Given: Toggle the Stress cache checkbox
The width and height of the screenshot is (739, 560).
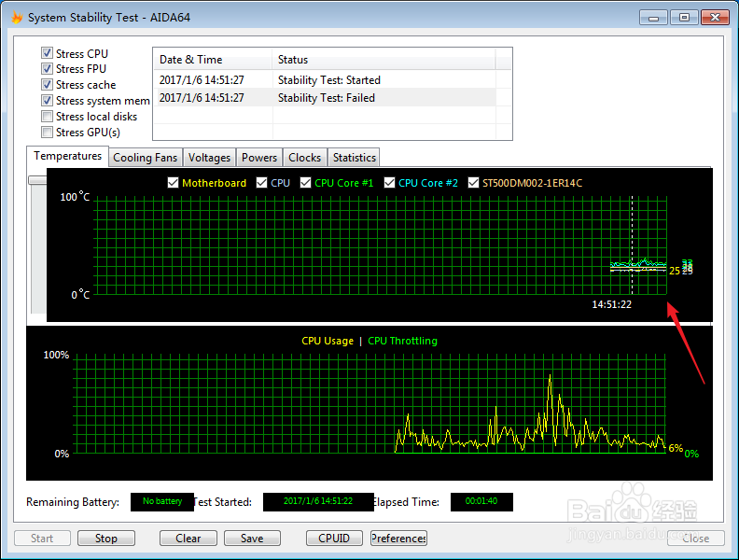Looking at the screenshot, I should click(x=47, y=85).
